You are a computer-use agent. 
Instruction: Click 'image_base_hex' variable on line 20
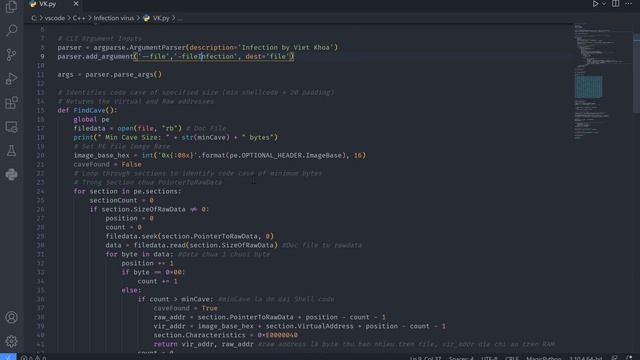(102, 155)
